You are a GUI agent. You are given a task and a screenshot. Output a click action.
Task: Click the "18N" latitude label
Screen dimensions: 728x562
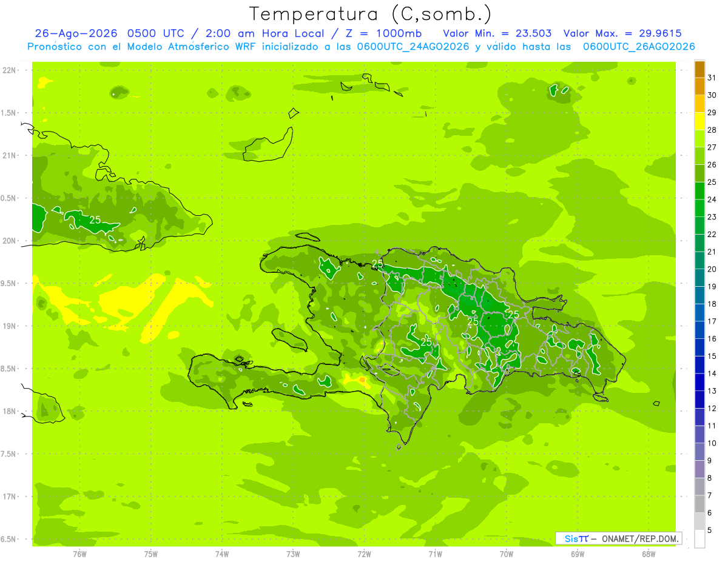[9, 411]
